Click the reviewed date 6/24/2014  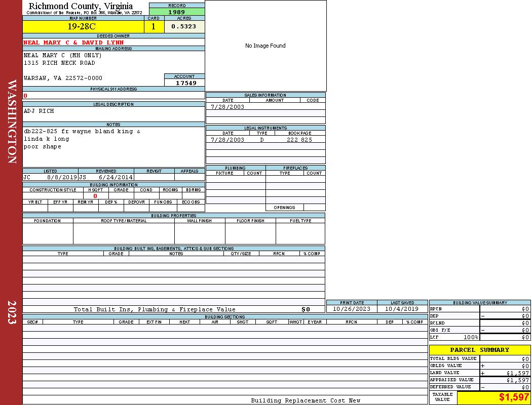pos(116,178)
